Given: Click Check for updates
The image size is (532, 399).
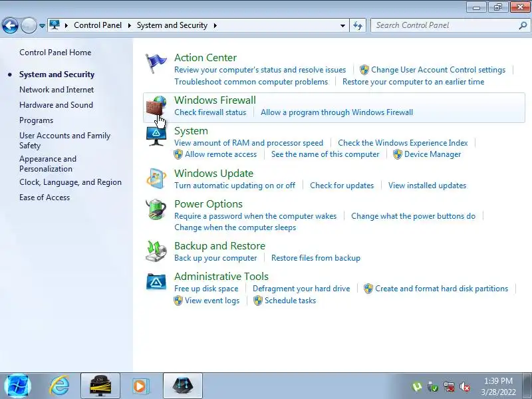Looking at the screenshot, I should tap(342, 186).
